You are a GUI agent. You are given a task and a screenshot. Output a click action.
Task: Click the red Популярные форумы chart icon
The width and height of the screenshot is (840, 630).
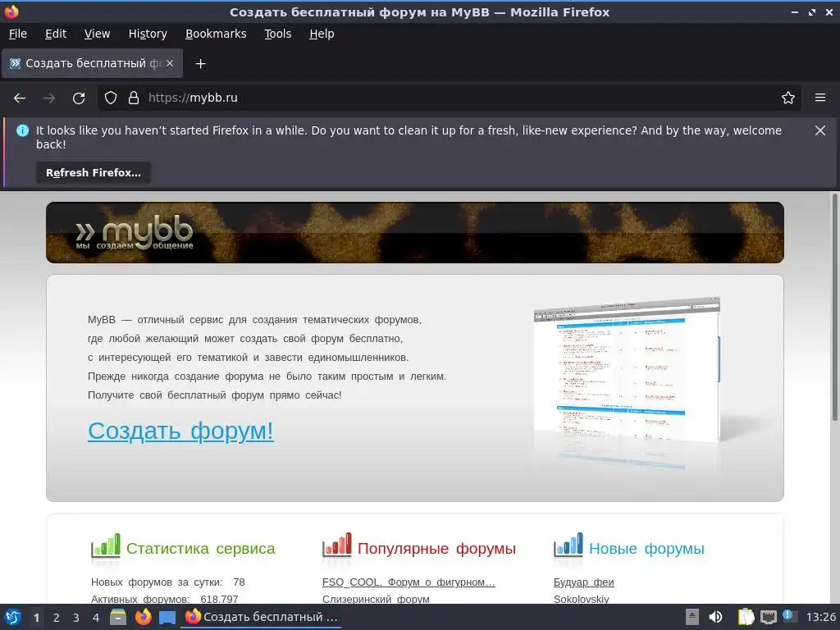tap(337, 546)
